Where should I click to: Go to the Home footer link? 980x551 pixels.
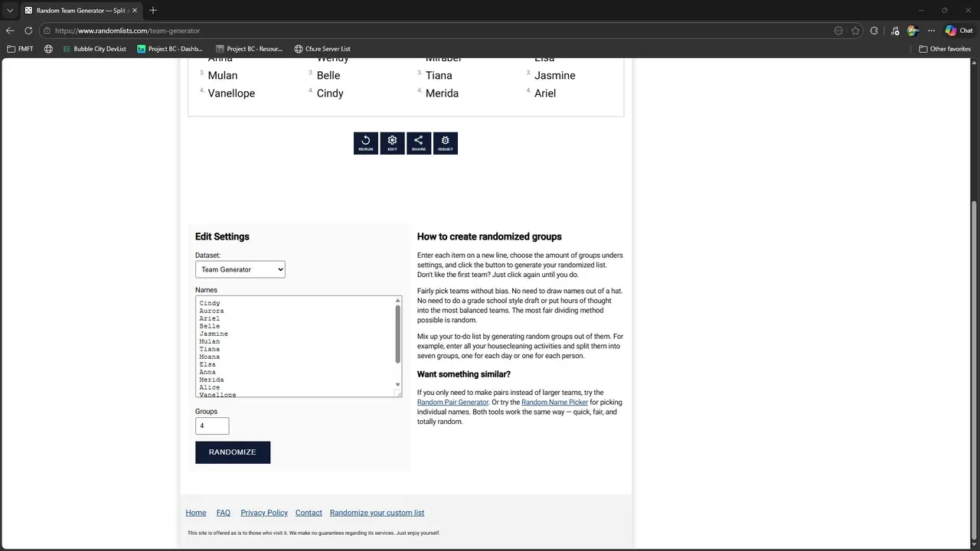point(196,513)
